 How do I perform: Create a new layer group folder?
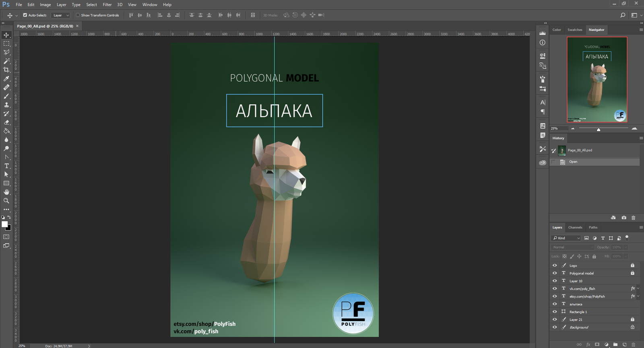615,344
